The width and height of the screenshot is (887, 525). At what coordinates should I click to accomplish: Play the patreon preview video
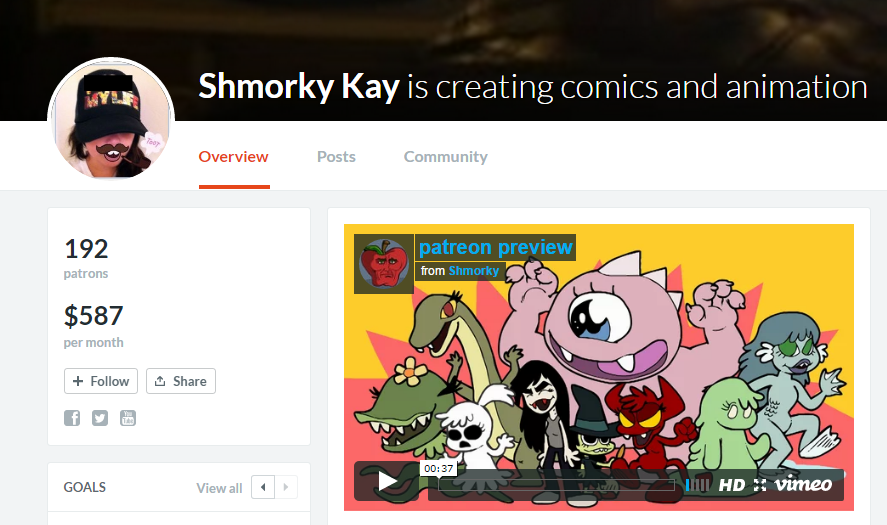click(387, 481)
